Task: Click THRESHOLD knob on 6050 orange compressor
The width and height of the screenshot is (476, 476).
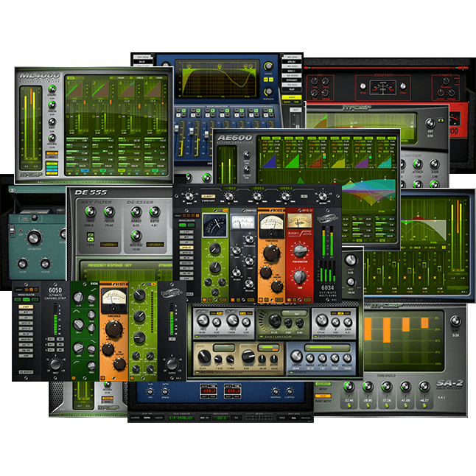Action: [x=113, y=329]
